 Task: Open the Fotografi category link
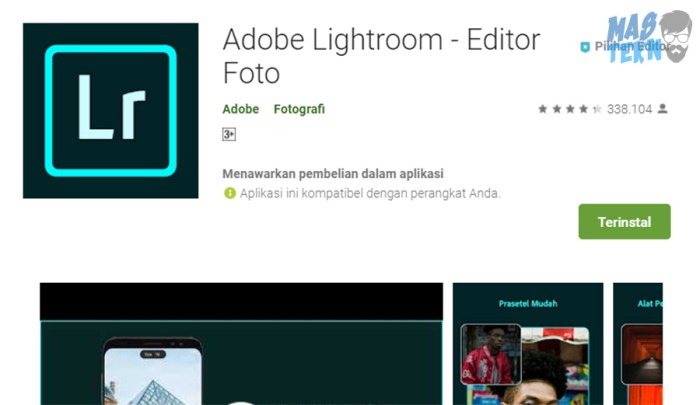tap(299, 109)
